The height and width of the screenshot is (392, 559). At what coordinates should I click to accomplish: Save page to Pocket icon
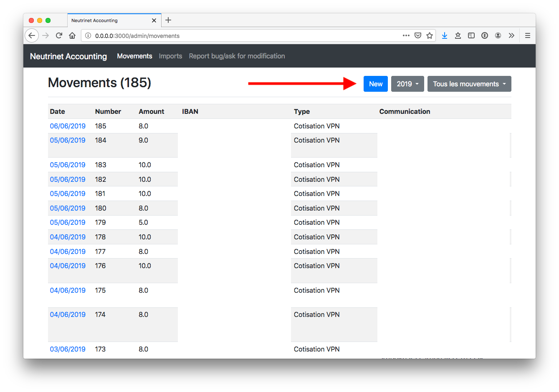pyautogui.click(x=418, y=35)
